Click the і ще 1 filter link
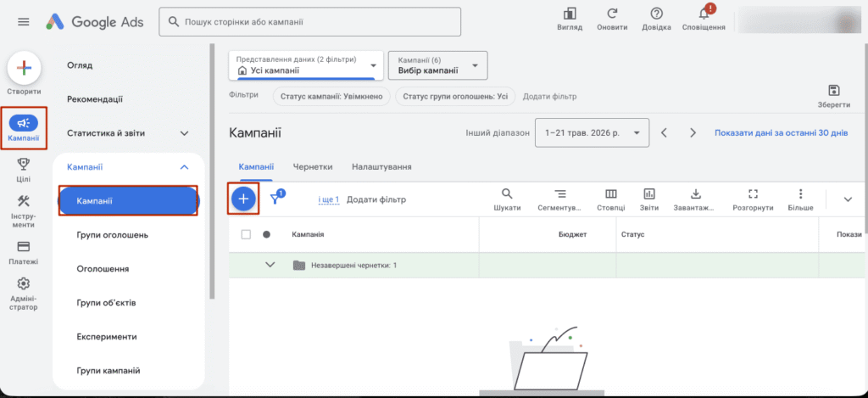Image resolution: width=868 pixels, height=398 pixels. click(x=329, y=199)
